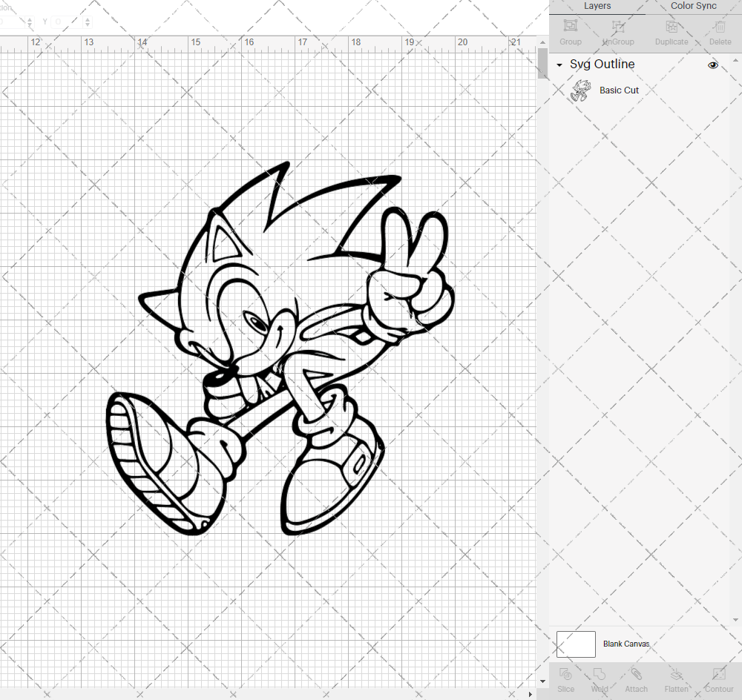
Task: Click the Weld tool icon
Action: 599,674
